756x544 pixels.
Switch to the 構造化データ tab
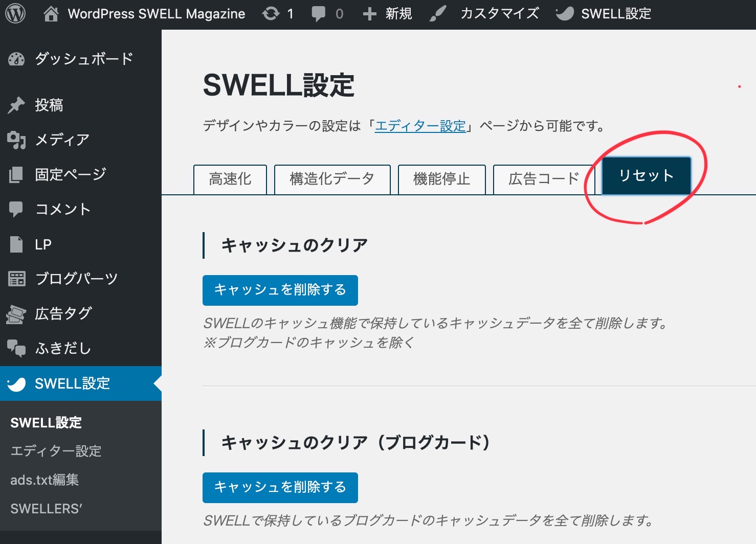click(x=332, y=179)
